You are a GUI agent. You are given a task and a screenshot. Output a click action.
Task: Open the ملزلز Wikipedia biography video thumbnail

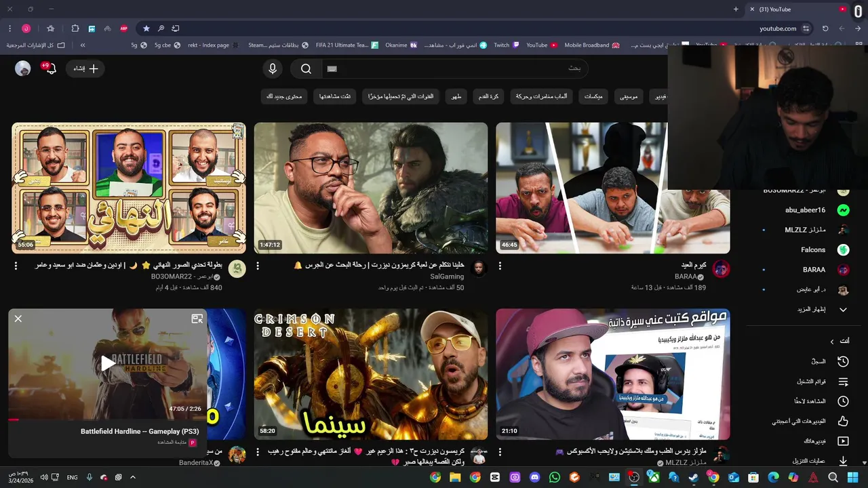coord(613,374)
